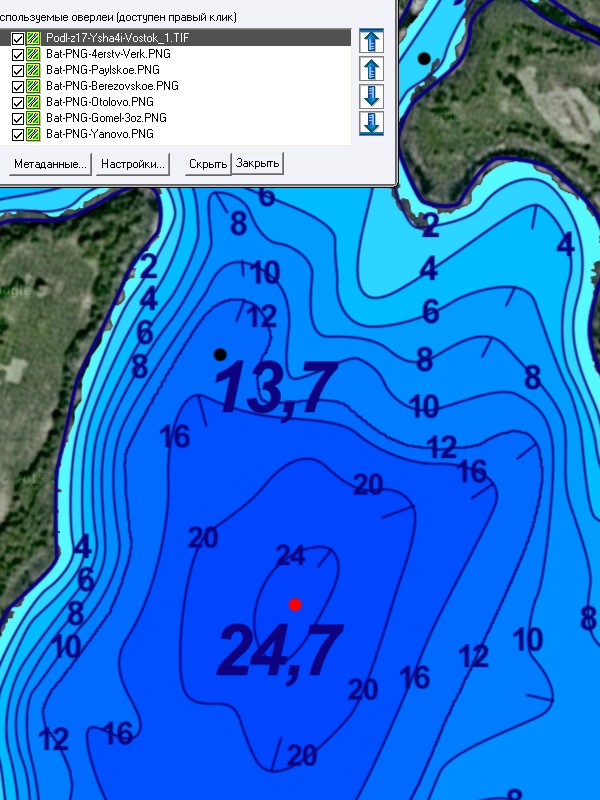Open the Метаданные... dialog
600x800 pixels.
51,163
